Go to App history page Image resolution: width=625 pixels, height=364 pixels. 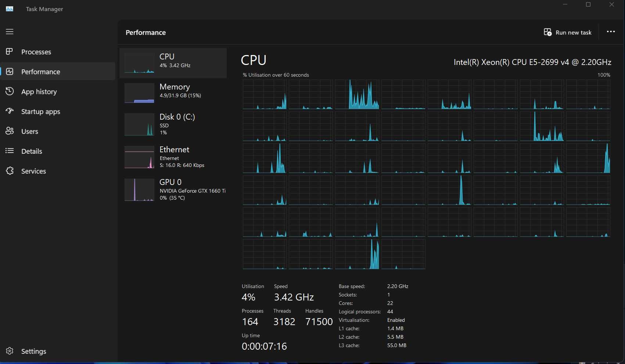click(39, 92)
